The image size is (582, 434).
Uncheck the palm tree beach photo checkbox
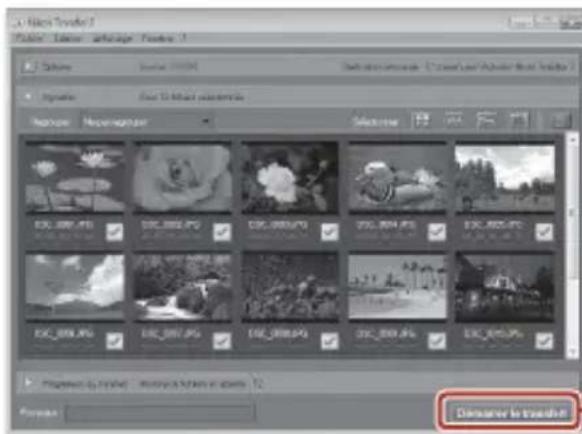(x=436, y=341)
